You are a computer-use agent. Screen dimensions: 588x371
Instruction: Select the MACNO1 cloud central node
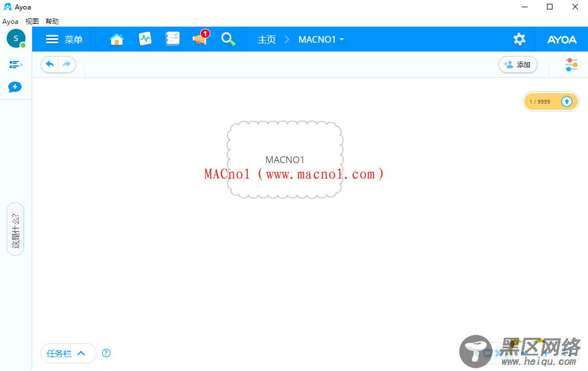[x=285, y=160]
